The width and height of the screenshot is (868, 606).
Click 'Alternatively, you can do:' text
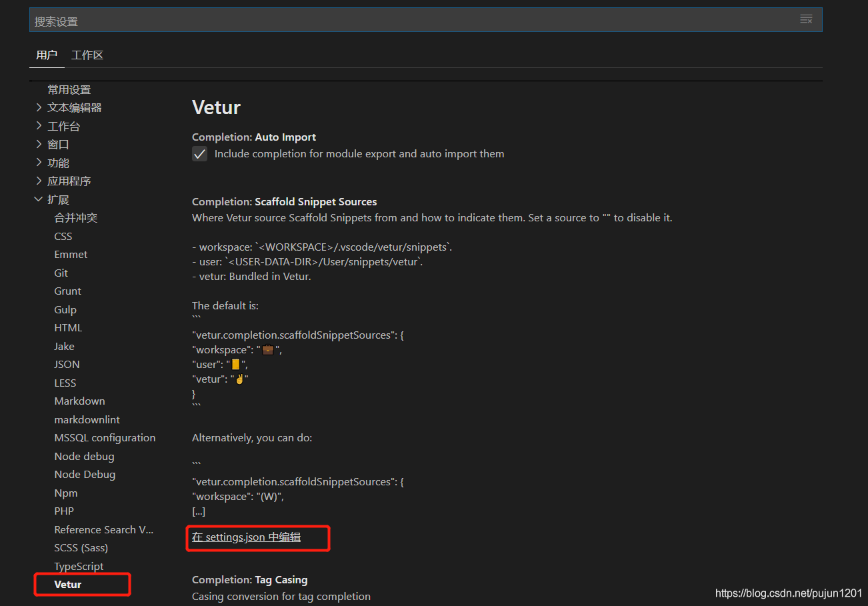[x=252, y=438]
